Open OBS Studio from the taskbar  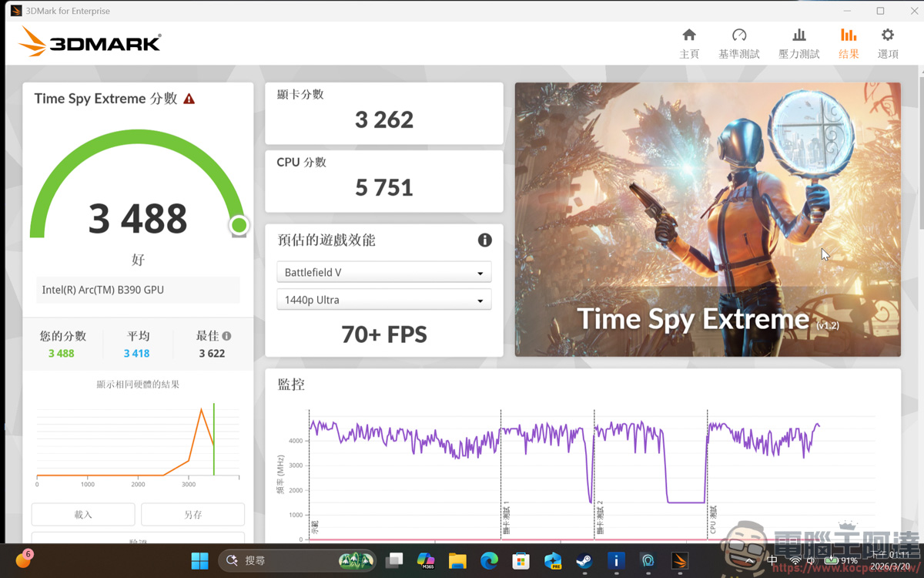(648, 560)
